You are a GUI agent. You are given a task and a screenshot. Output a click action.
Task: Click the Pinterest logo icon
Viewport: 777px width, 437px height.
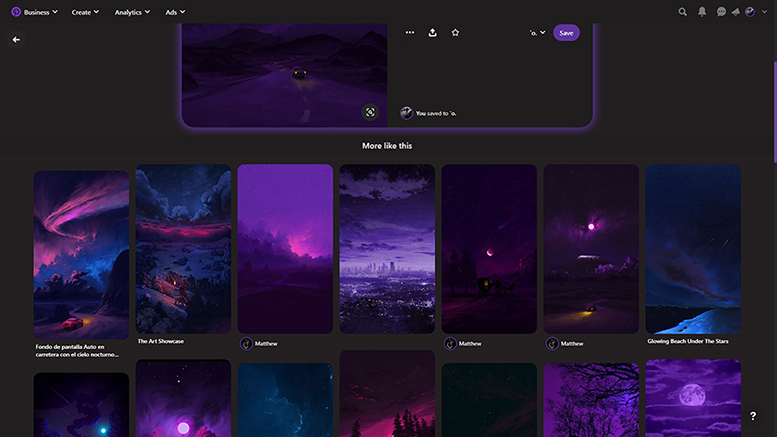click(15, 12)
